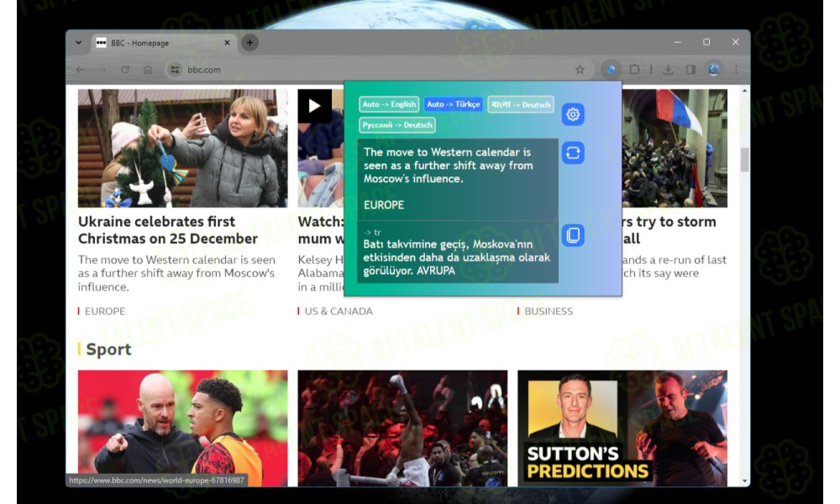Play the Watch video thumbnail
This screenshot has width=840, height=504.
coord(314,106)
